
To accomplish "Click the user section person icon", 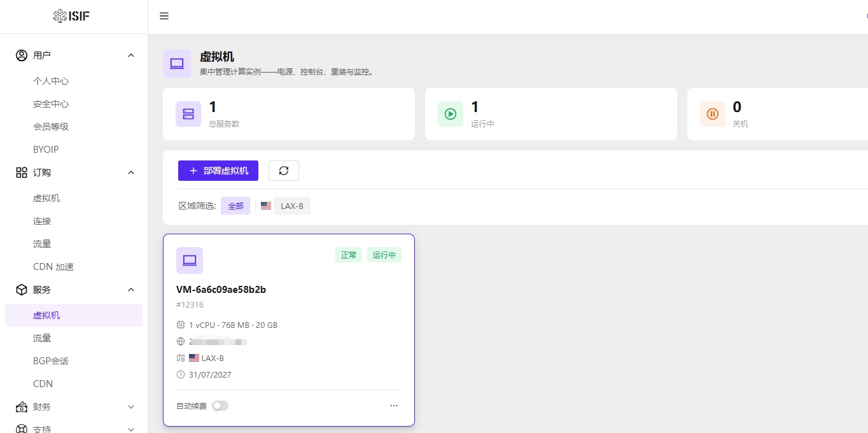I will 22,55.
